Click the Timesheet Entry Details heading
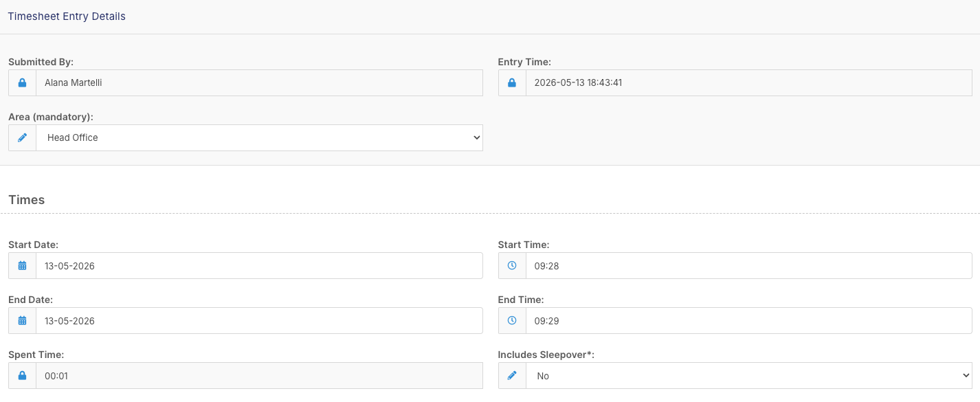Viewport: 980px width, 402px height. click(67, 16)
